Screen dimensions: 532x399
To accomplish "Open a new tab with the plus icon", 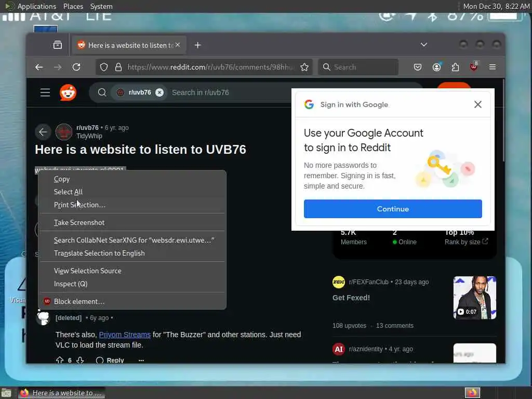I will 198,45.
